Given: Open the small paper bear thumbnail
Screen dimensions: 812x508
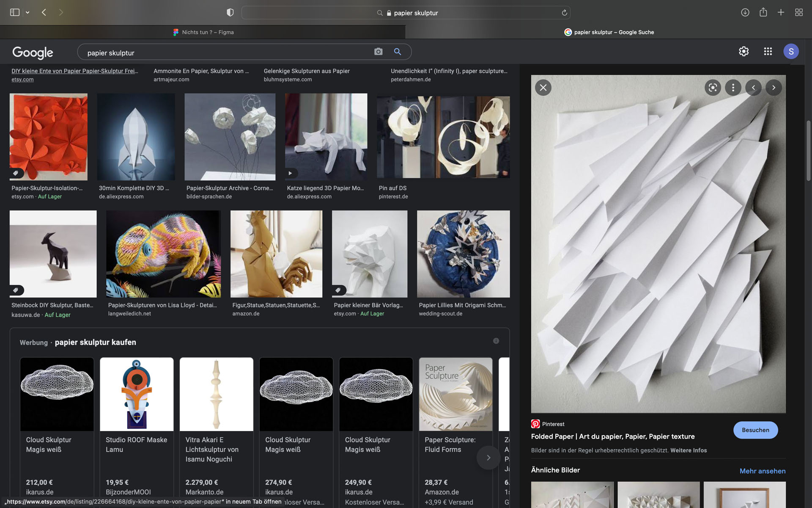Looking at the screenshot, I should (370, 254).
